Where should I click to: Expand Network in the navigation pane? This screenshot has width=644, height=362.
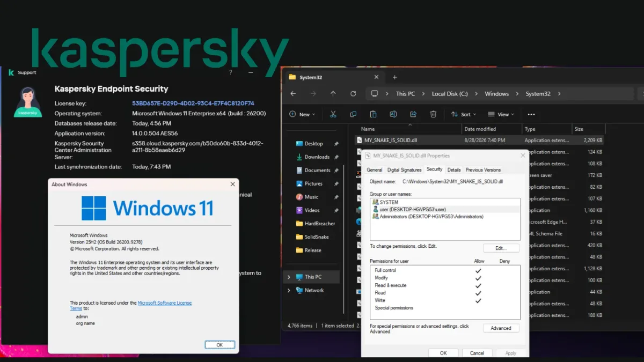click(x=289, y=290)
